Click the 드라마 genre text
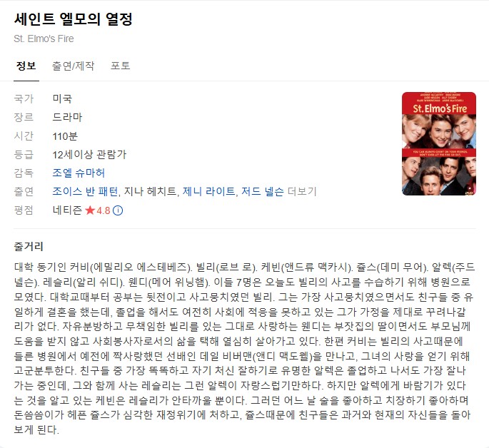The width and height of the screenshot is (489, 448). click(67, 117)
